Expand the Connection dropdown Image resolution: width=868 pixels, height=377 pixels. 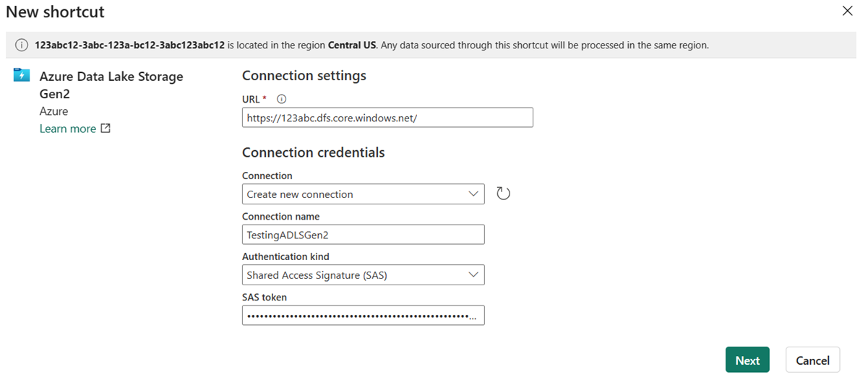[x=363, y=194]
